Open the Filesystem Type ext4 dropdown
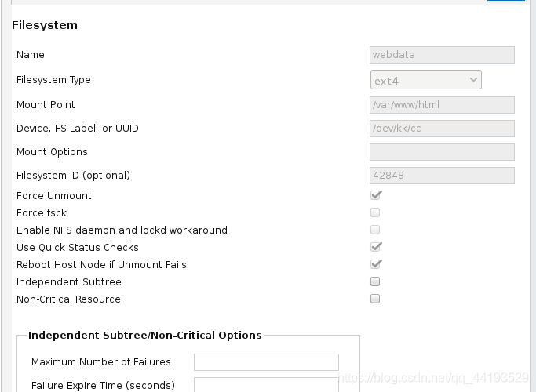536x392 pixels. pos(425,80)
